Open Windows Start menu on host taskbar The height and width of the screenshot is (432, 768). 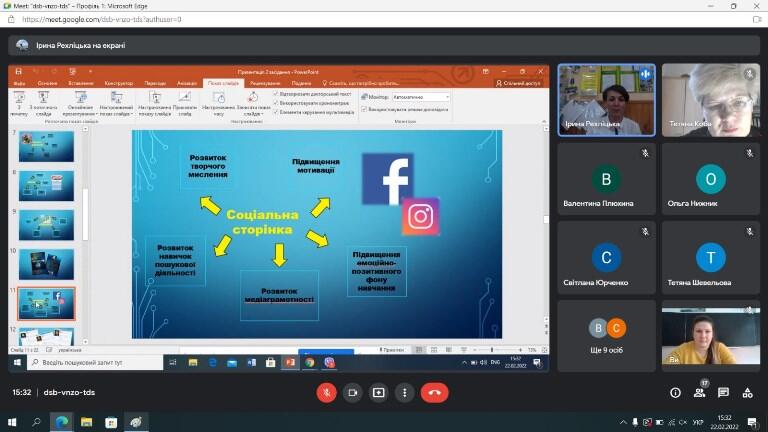[x=12, y=422]
